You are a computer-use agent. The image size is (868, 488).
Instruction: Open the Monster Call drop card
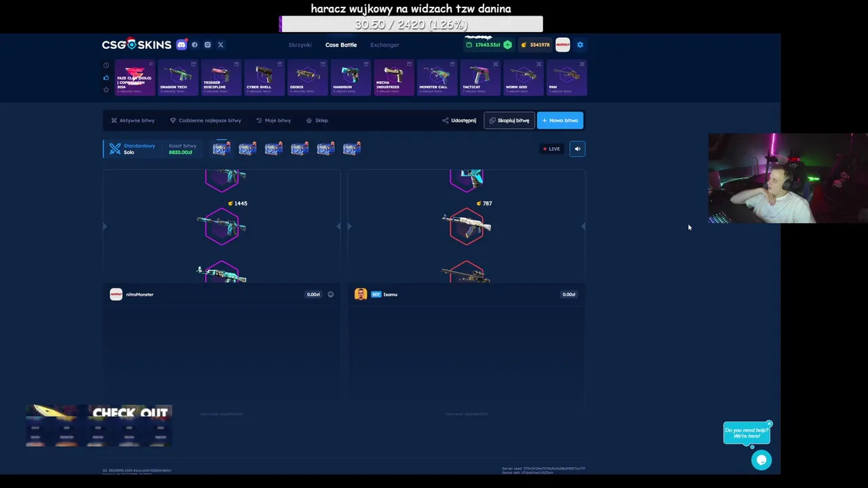coord(437,77)
